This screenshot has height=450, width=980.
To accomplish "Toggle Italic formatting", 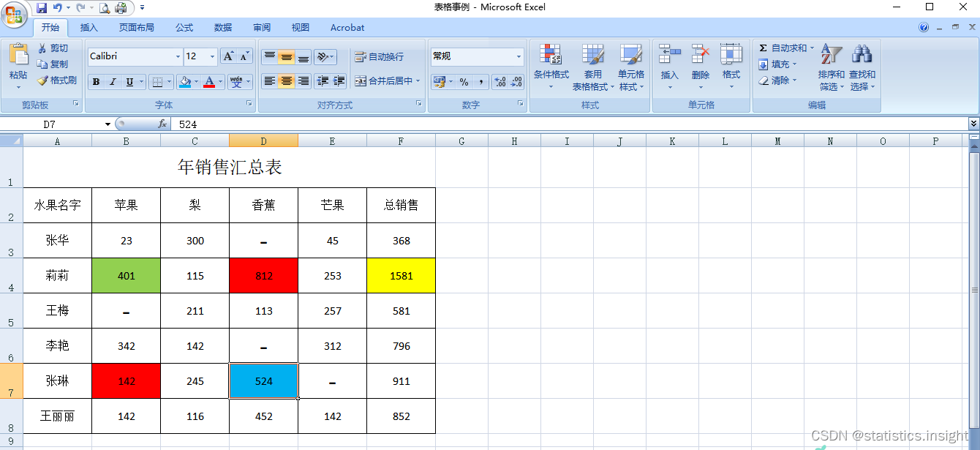I will [x=113, y=82].
